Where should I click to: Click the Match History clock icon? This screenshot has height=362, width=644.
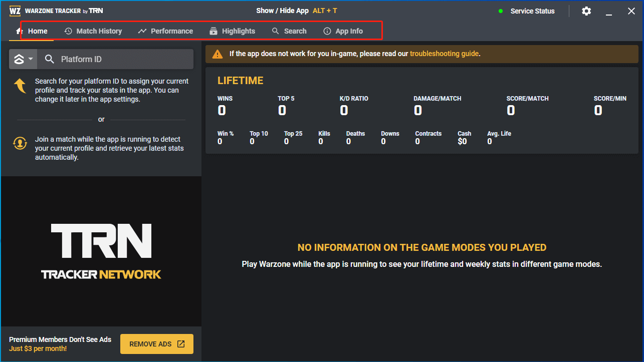pyautogui.click(x=68, y=31)
